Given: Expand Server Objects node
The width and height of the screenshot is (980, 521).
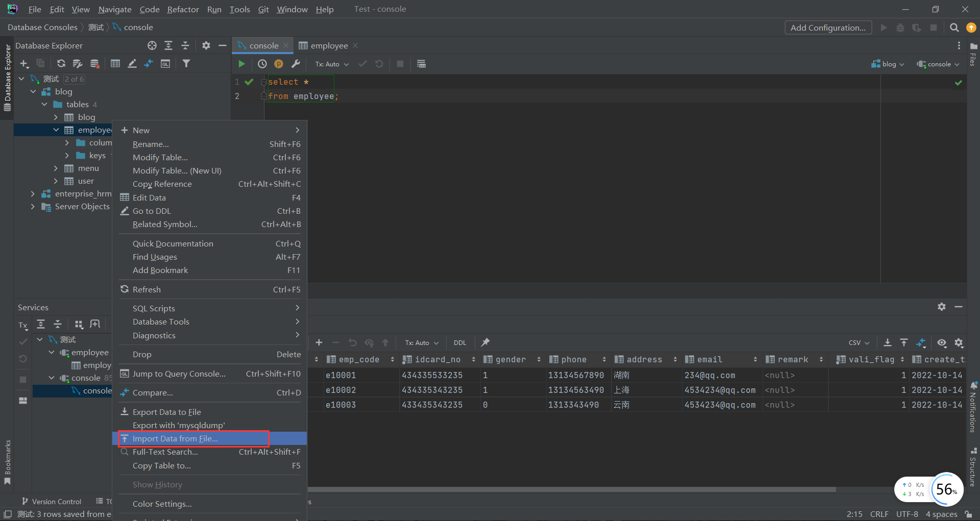Looking at the screenshot, I should tap(33, 206).
